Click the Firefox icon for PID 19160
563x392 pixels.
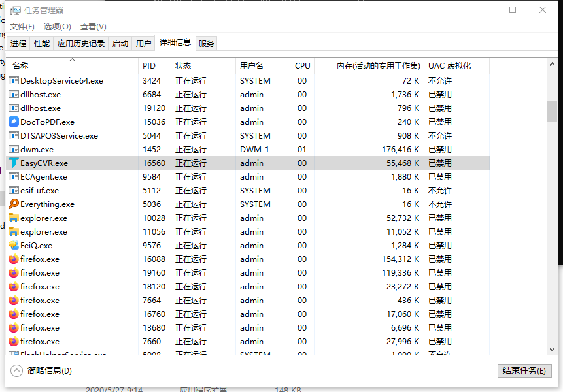tap(14, 272)
